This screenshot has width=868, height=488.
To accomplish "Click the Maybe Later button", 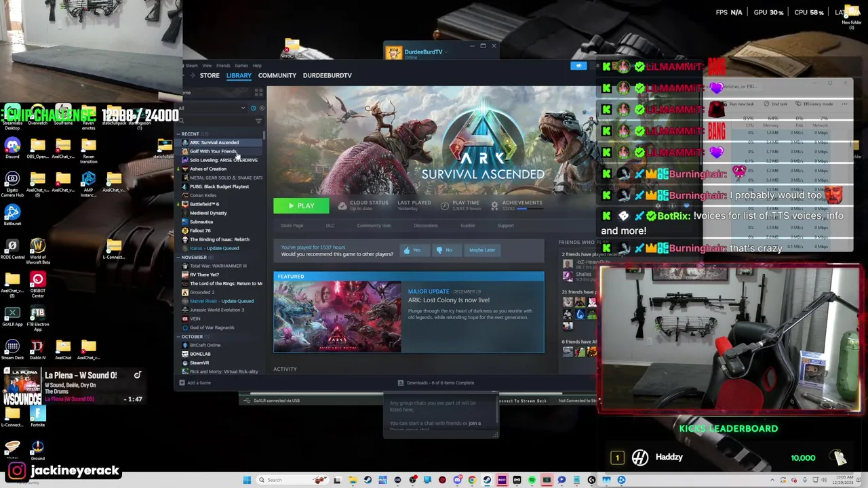I will coord(481,250).
